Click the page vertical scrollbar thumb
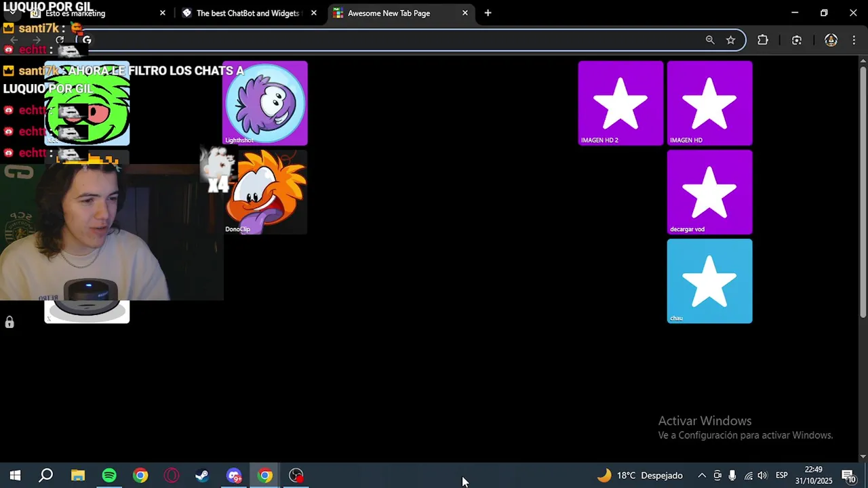 [x=863, y=191]
